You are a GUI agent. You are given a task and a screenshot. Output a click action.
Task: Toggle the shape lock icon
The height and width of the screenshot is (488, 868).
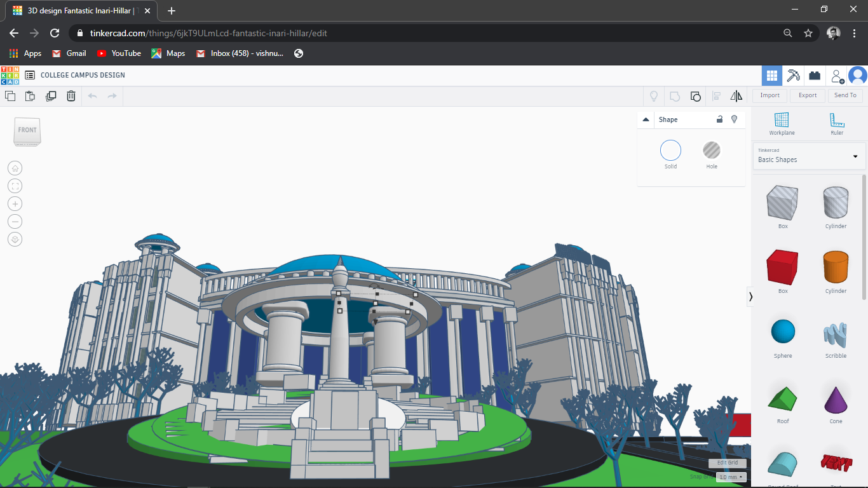720,119
